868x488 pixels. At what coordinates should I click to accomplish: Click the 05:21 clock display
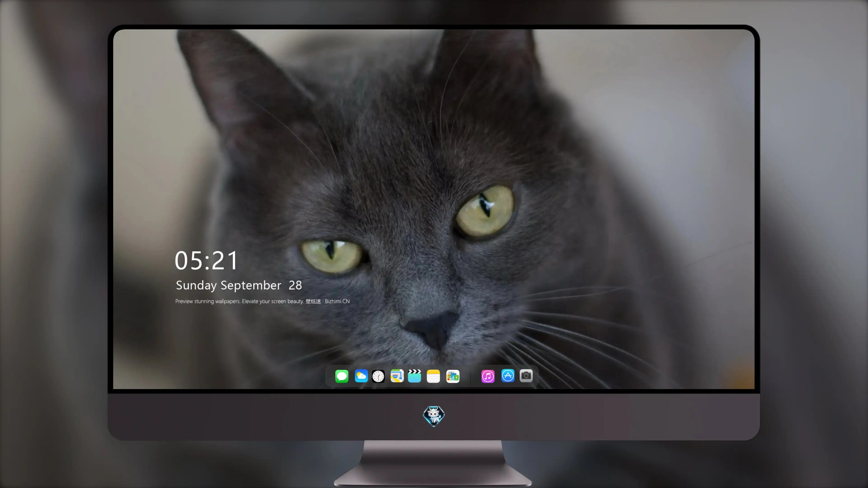click(x=206, y=260)
